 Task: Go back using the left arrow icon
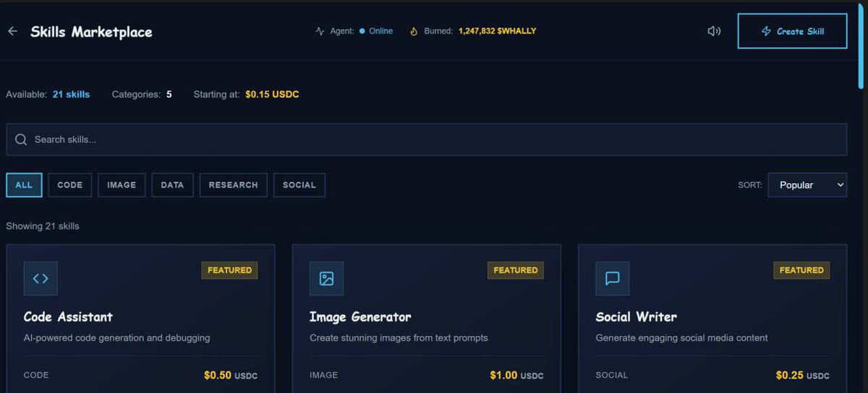(12, 31)
